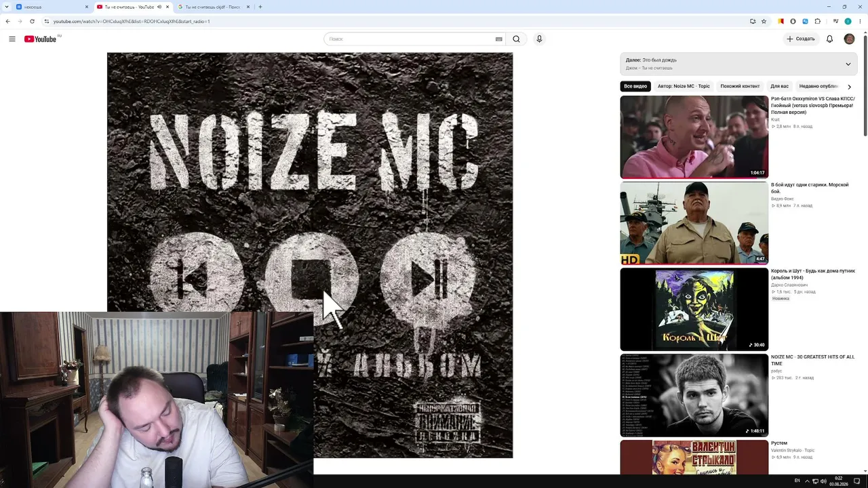The height and width of the screenshot is (488, 868).
Task: View site information in the address bar
Action: (x=47, y=21)
